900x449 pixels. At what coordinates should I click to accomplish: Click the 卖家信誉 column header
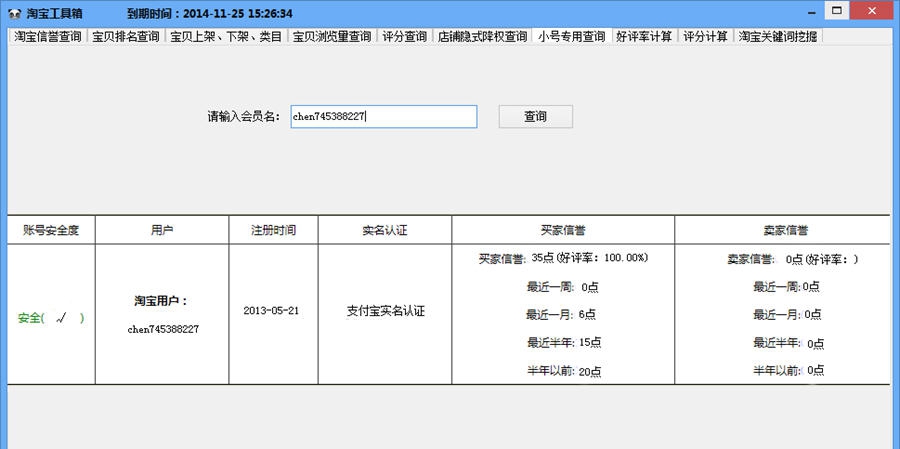click(x=782, y=230)
